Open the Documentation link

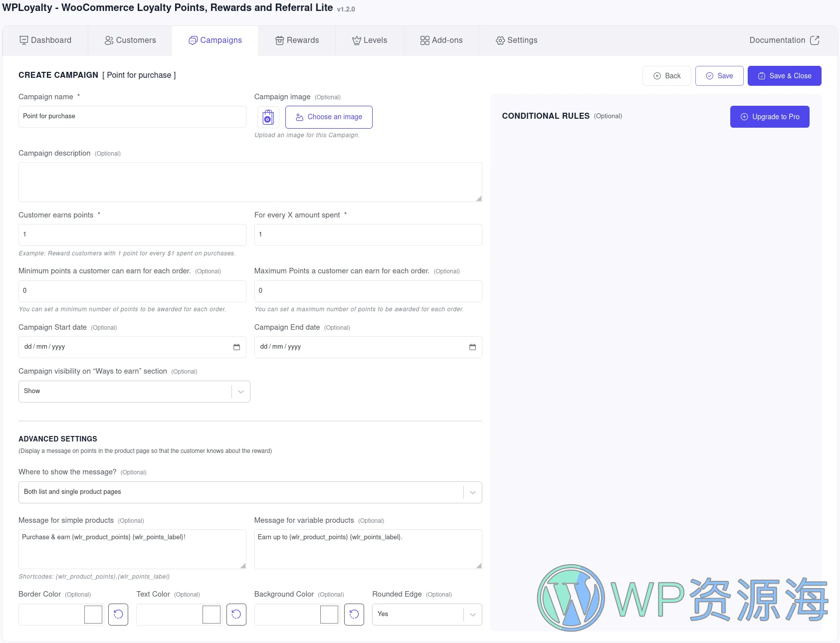[784, 40]
